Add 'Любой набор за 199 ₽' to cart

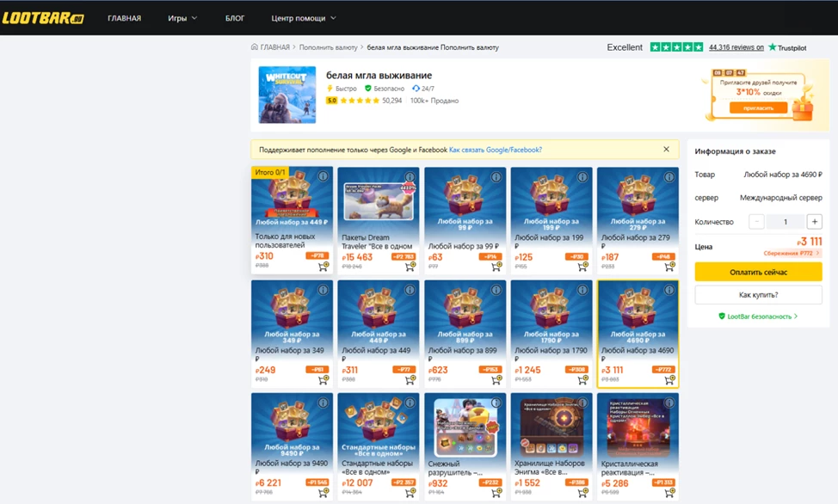pyautogui.click(x=582, y=266)
